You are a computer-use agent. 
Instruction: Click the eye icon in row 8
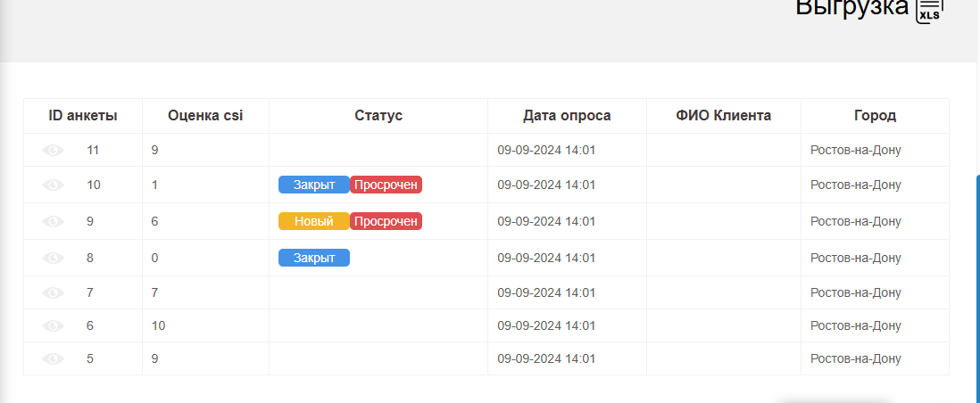(x=54, y=258)
